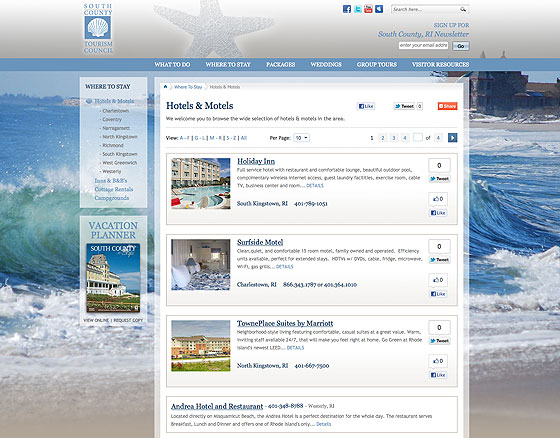Click the newsletter Go button
This screenshot has height=438, width=560.
(461, 46)
